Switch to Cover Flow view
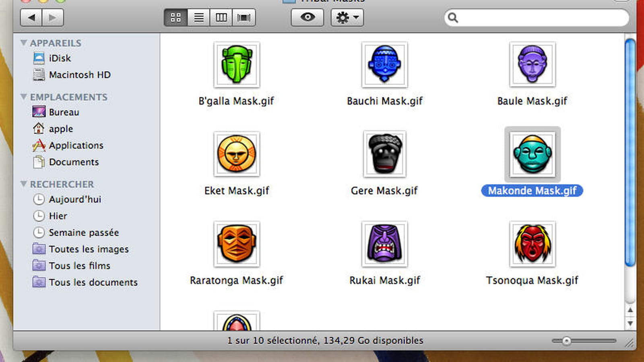The height and width of the screenshot is (362, 644). pos(244,18)
